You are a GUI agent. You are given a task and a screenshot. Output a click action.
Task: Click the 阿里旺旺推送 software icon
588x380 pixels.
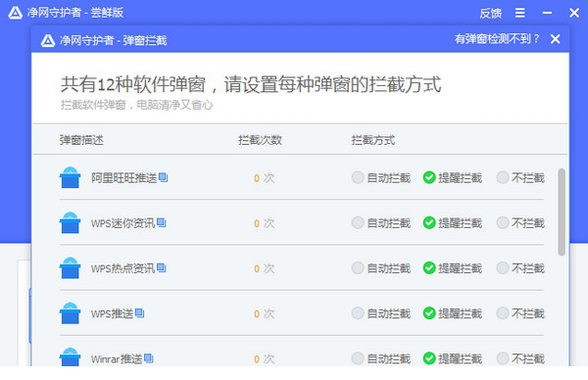(x=71, y=177)
